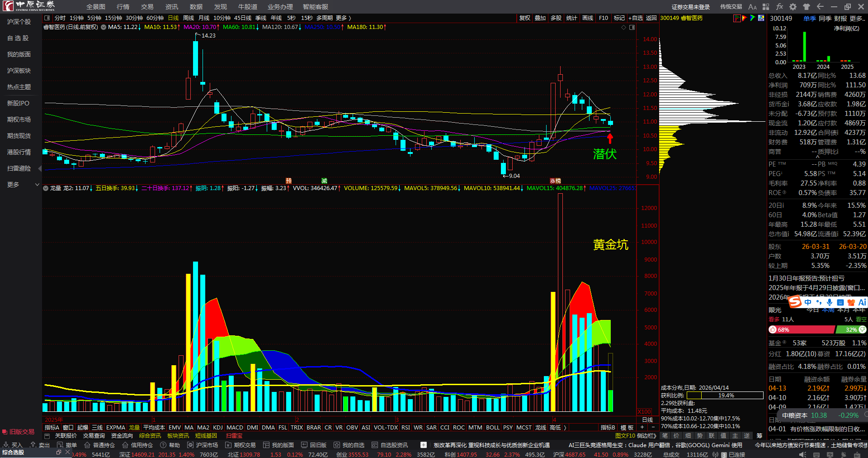Open the skin/theme shirt icon
868x458 pixels.
[x=807, y=7]
